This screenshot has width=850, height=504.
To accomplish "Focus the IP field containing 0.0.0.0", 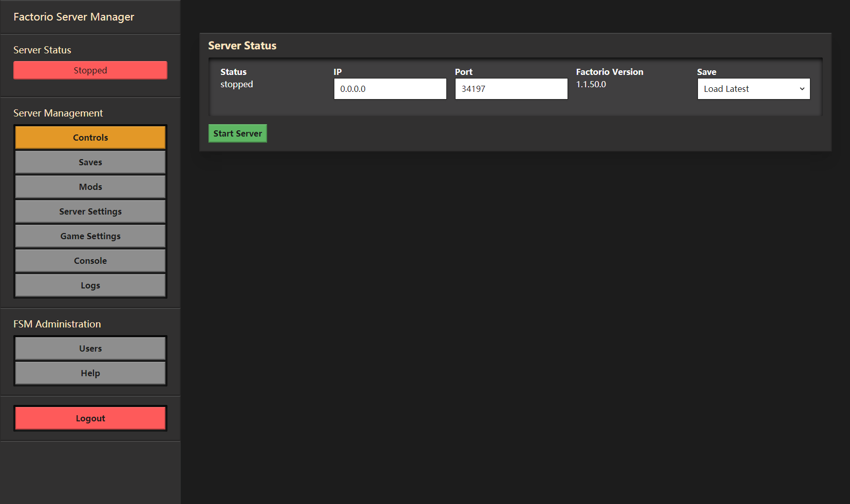I will click(390, 89).
